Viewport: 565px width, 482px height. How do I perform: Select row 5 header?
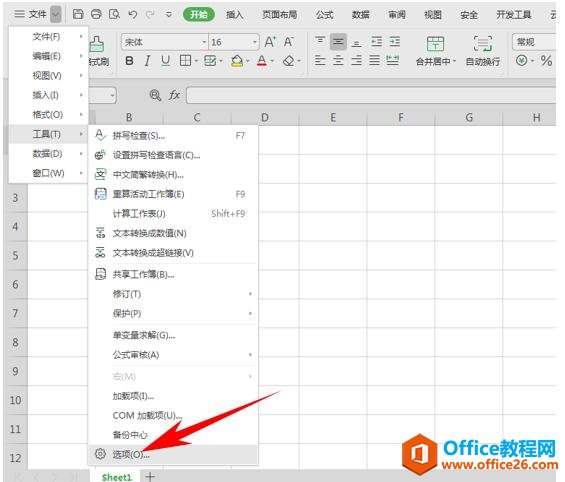coord(15,255)
